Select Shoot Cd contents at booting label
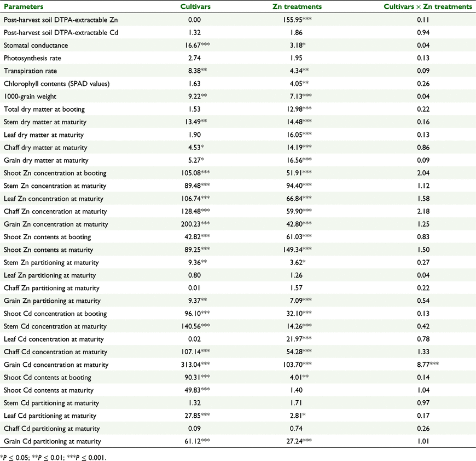The image size is (476, 461). 48,377
